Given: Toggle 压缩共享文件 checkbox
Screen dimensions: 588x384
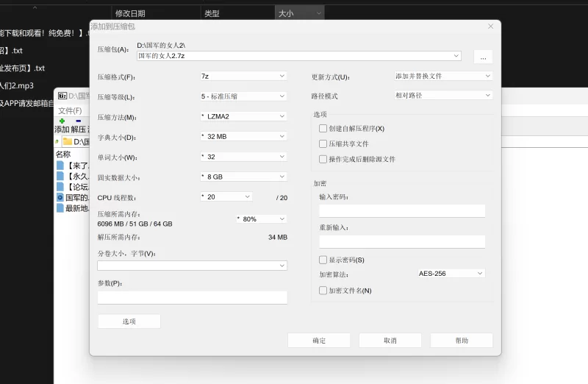Looking at the screenshot, I should [323, 143].
